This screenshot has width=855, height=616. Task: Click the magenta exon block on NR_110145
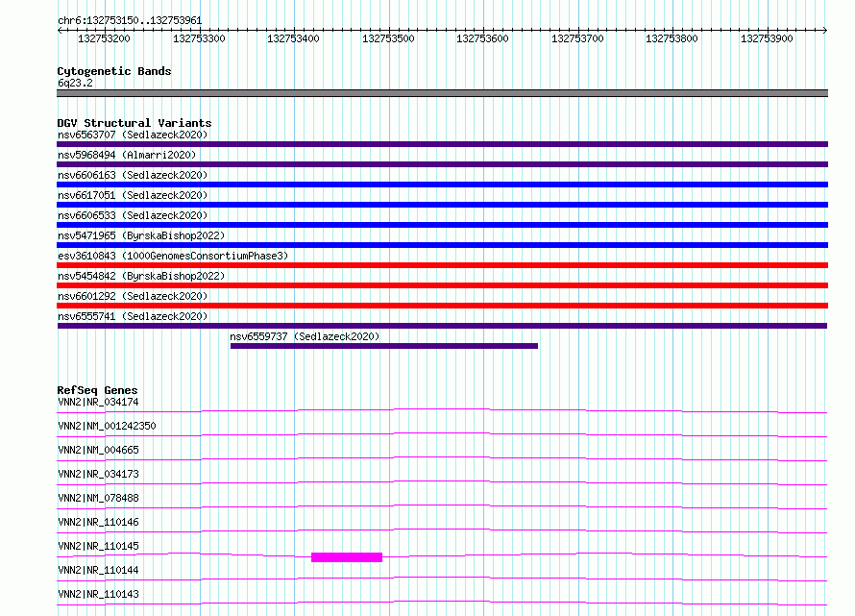pos(347,557)
